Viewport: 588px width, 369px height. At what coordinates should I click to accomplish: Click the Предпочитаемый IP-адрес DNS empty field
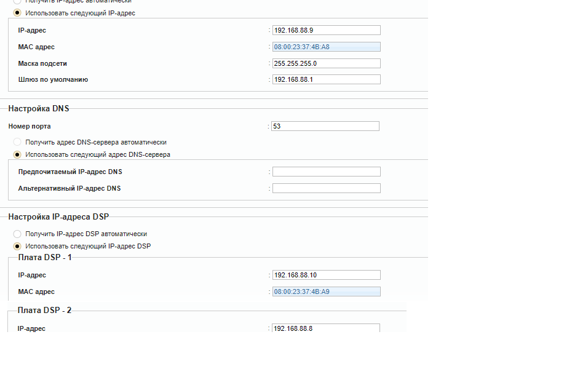[x=326, y=172]
